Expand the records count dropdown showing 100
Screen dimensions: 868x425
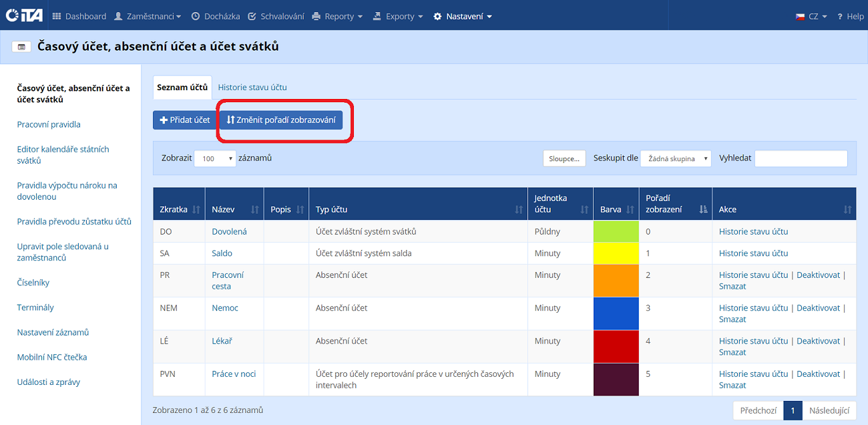[214, 158]
